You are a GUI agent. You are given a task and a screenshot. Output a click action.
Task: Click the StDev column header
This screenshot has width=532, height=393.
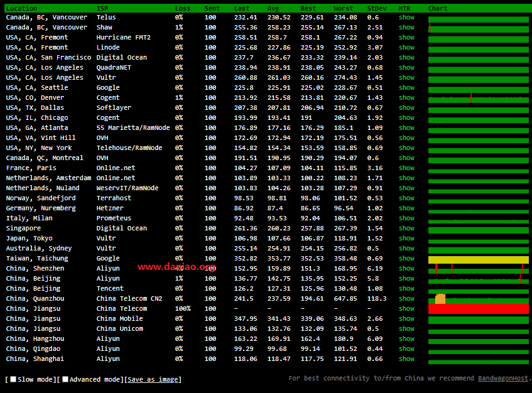(x=377, y=9)
